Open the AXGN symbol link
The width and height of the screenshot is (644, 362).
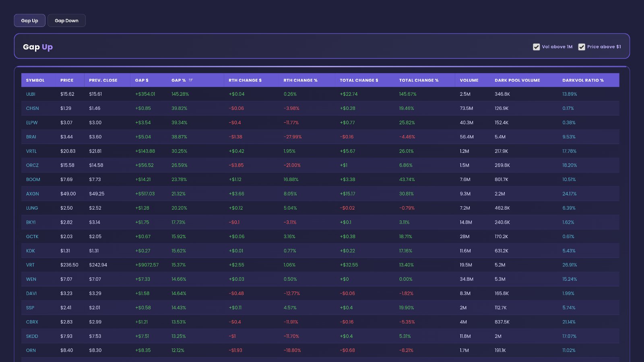pos(33,194)
